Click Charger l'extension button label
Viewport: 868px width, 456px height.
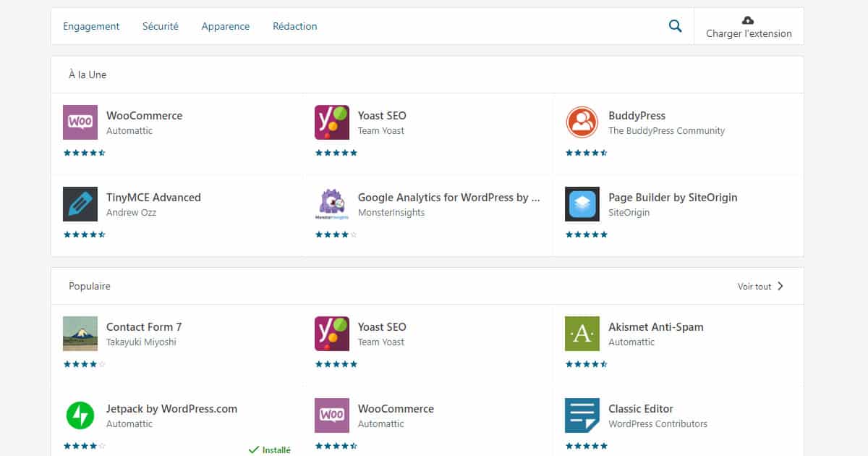click(749, 33)
